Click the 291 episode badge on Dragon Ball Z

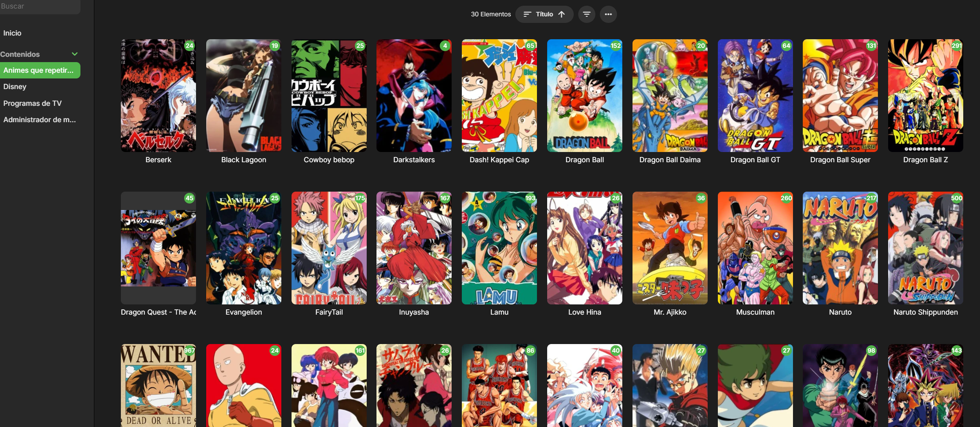tap(956, 46)
